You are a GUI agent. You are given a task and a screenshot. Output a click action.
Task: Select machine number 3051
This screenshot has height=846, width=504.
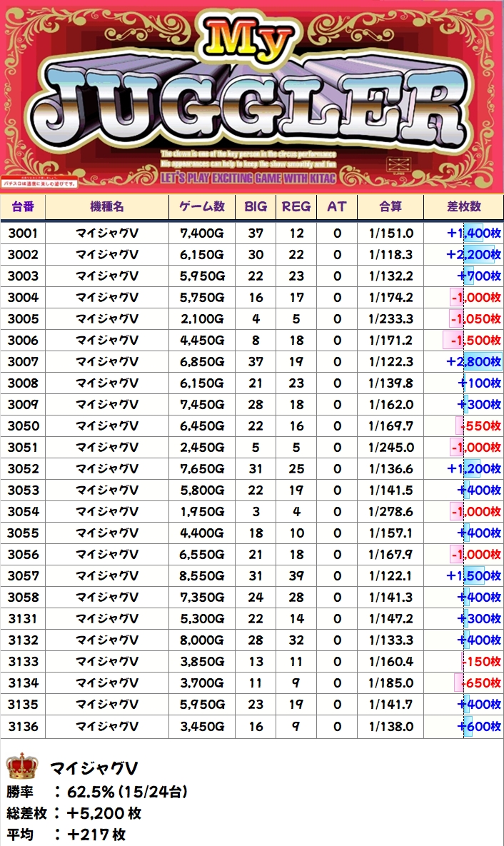pyautogui.click(x=23, y=448)
